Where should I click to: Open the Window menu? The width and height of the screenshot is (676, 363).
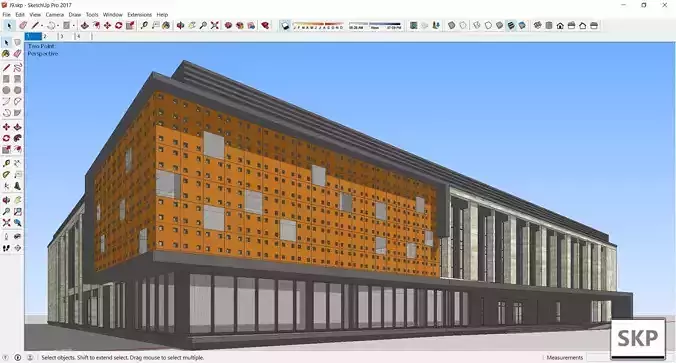[x=113, y=15]
